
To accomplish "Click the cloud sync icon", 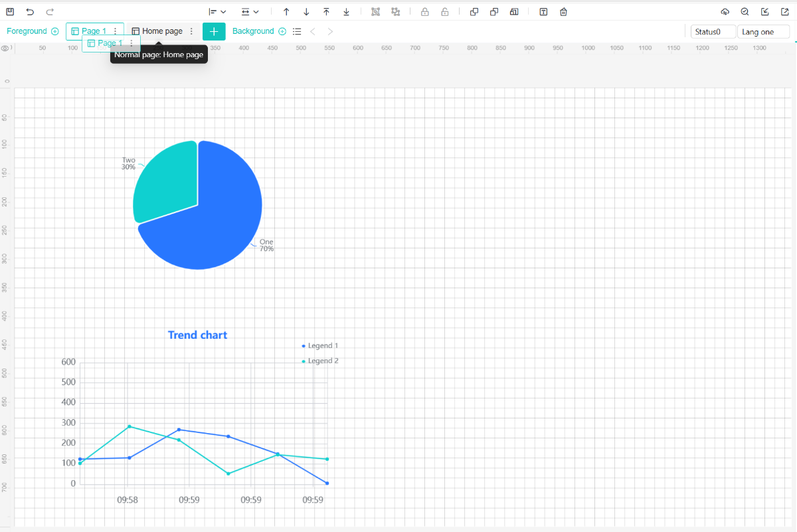I will 725,11.
